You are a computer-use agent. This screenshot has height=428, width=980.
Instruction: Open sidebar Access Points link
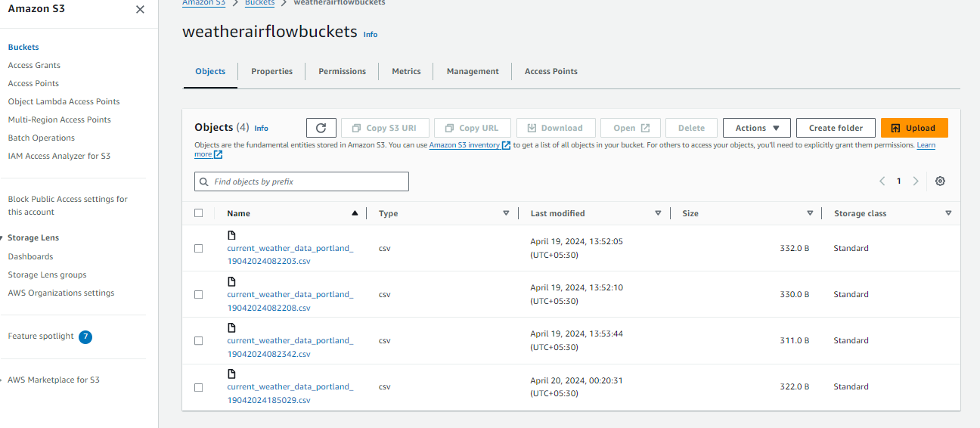tap(33, 83)
